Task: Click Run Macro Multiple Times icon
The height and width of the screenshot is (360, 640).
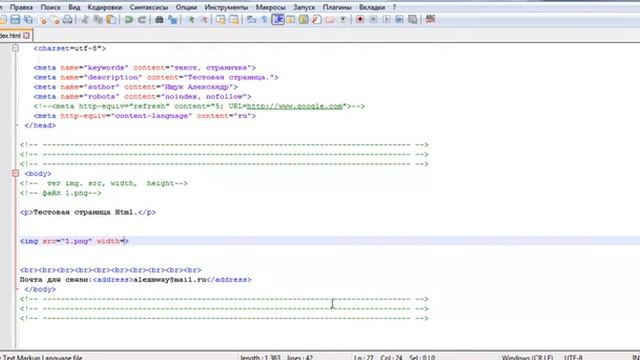Action: [399, 19]
